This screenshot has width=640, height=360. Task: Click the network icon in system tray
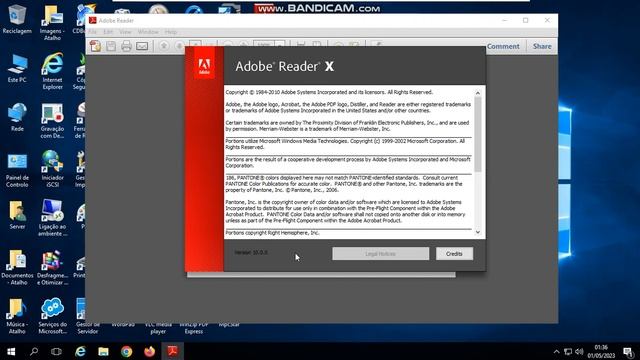click(x=568, y=351)
